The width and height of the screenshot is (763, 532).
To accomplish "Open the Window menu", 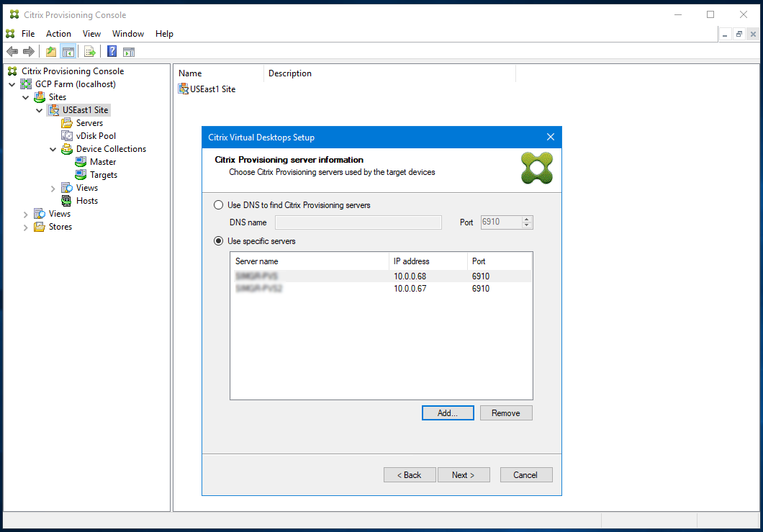I will tap(128, 33).
